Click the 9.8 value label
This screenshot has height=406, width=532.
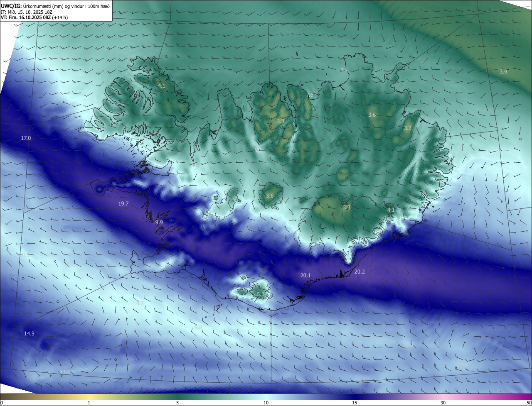[198, 328]
